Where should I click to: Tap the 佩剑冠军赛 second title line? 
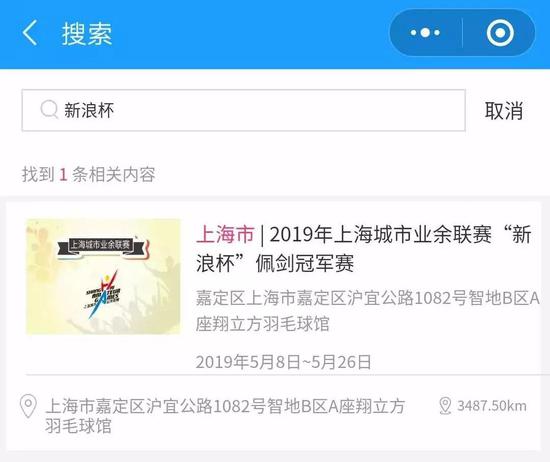click(x=304, y=263)
